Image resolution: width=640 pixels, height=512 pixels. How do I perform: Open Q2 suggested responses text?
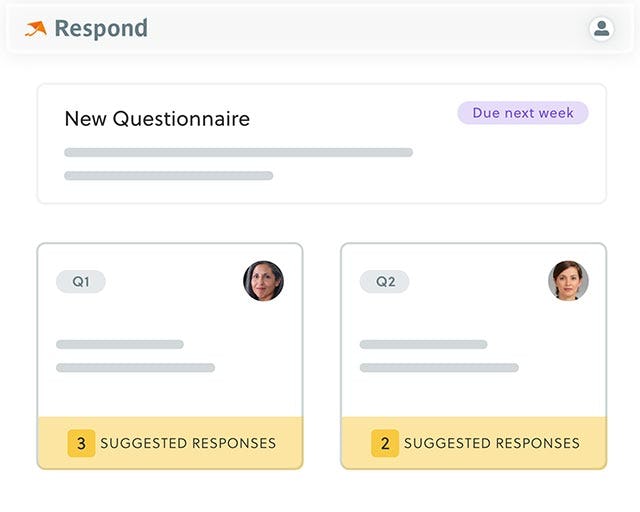click(491, 443)
